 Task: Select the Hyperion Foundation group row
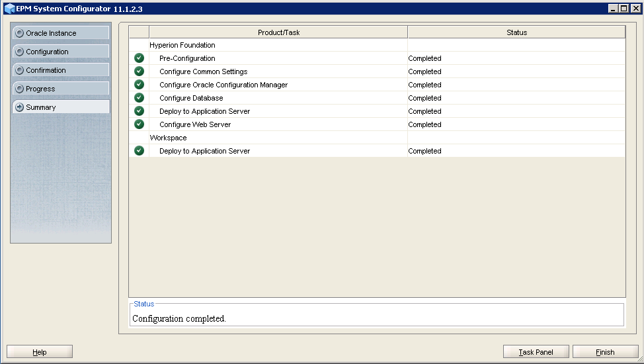182,45
